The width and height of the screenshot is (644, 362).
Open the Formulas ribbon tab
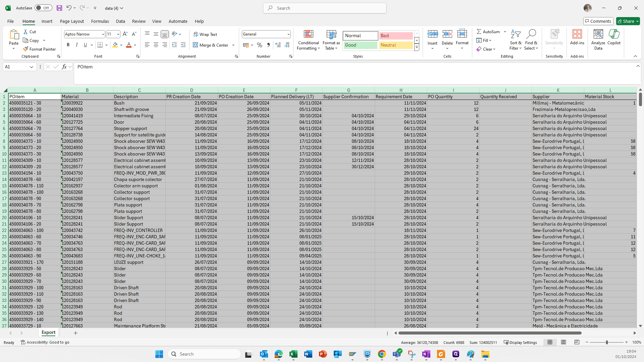(x=100, y=21)
